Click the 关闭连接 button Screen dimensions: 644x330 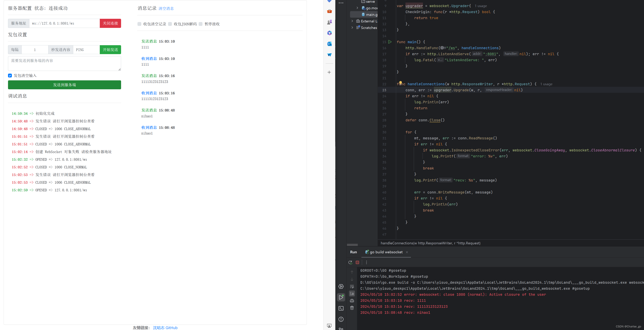(110, 23)
